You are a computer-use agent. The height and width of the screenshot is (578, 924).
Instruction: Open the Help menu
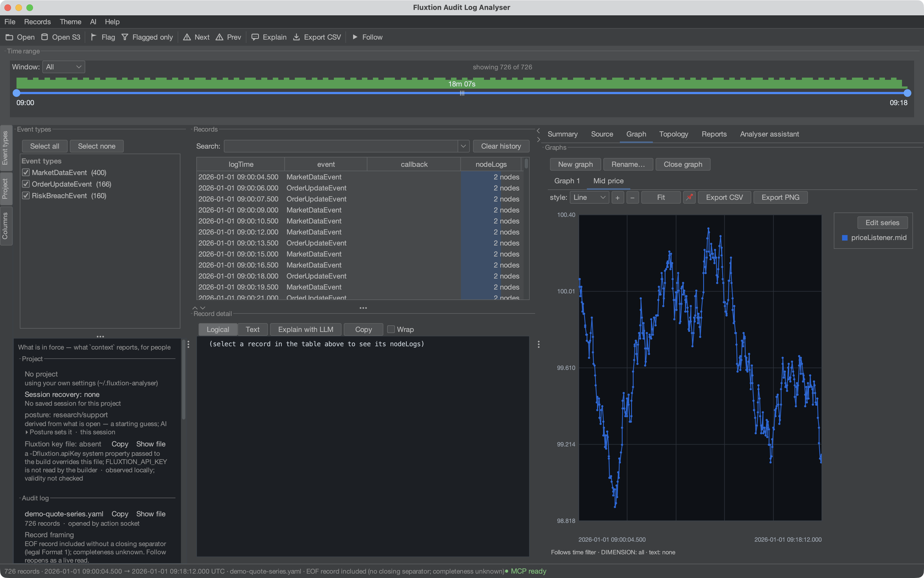click(112, 22)
